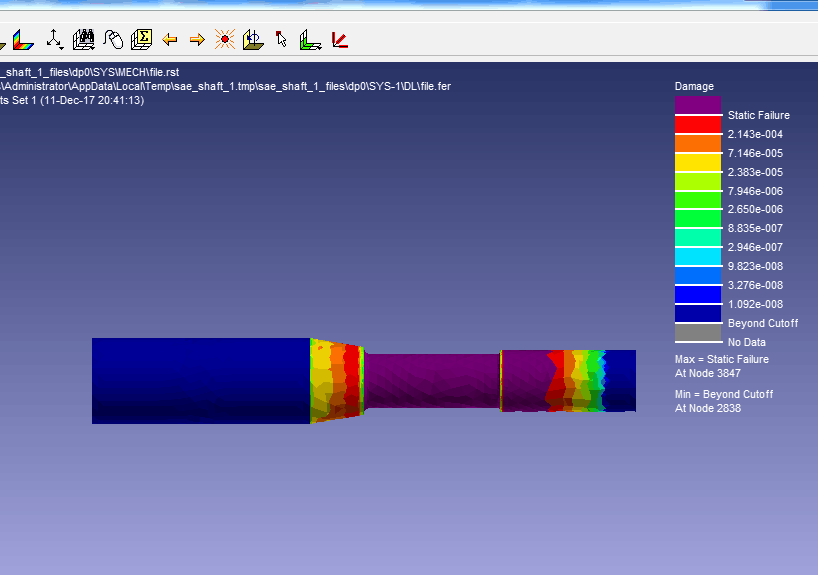Viewport: 818px width, 575px height.
Task: Click the yellow right arrow icon
Action: click(x=197, y=40)
